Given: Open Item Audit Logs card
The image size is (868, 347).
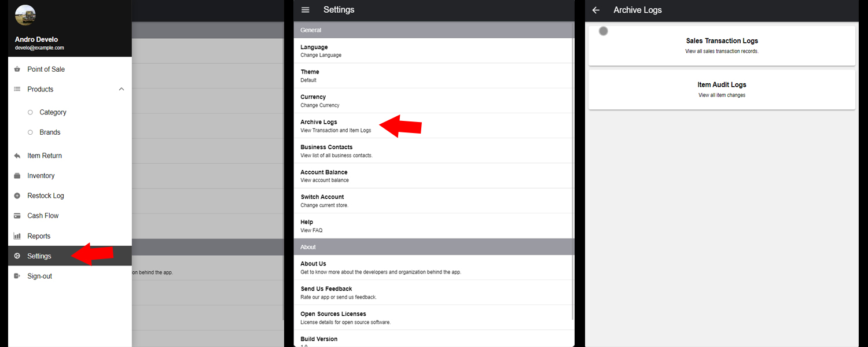Looking at the screenshot, I should tap(722, 90).
